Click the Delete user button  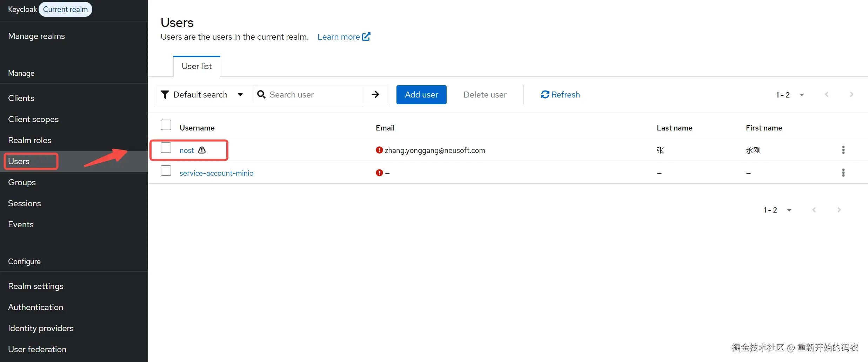click(485, 95)
